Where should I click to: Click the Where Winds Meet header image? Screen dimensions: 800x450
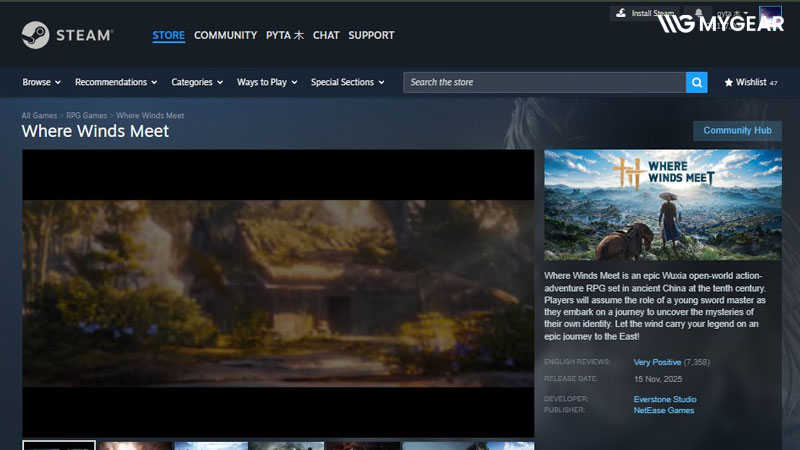pyautogui.click(x=663, y=205)
